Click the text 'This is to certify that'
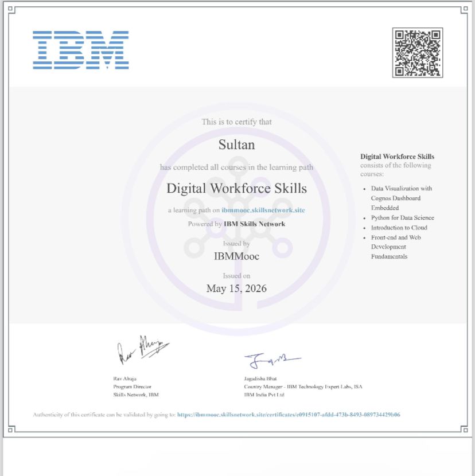Screen dimensions: 475x476 [x=236, y=122]
